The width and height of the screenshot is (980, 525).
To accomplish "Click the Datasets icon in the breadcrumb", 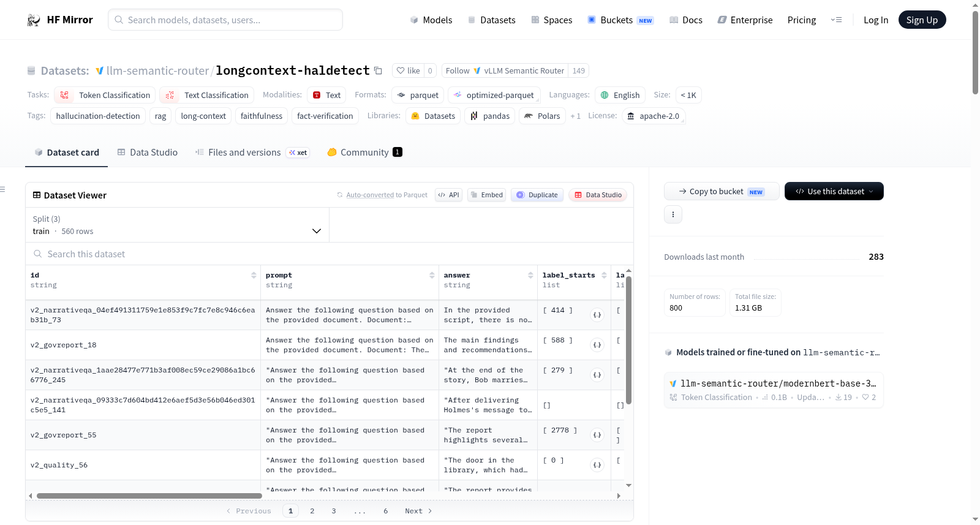I will [x=31, y=71].
